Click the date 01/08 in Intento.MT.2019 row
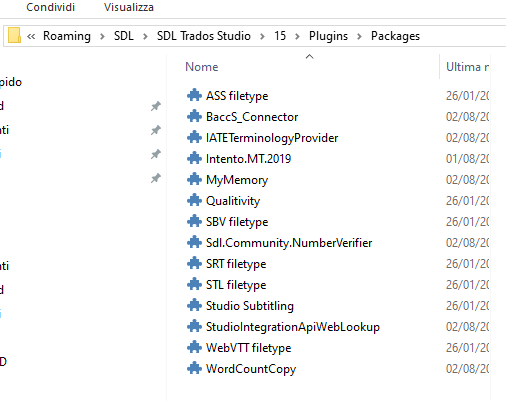 [467, 159]
